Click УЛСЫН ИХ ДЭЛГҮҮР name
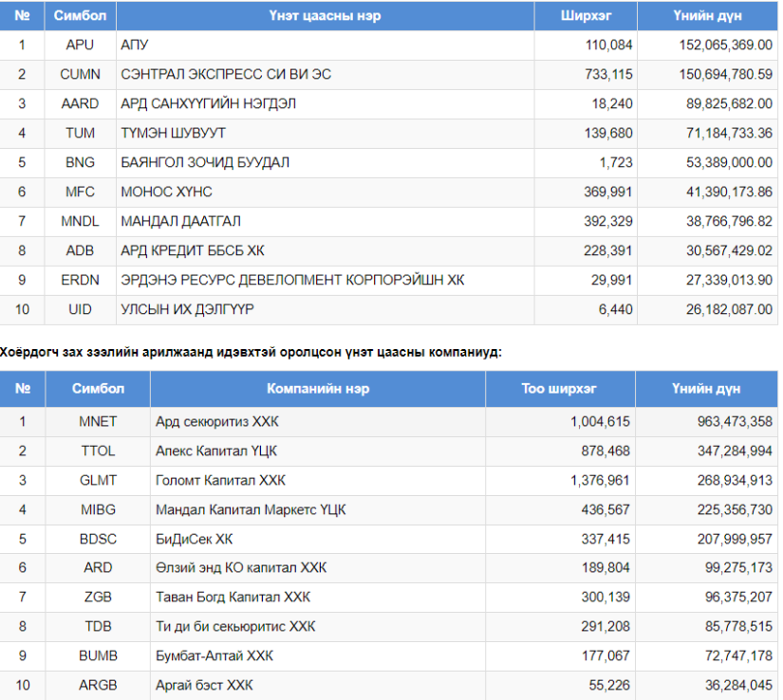Viewport: 783px width, 700px height. [x=187, y=310]
